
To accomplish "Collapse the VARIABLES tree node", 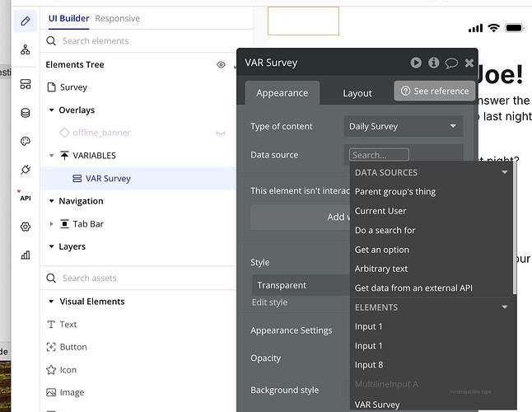I will click(52, 156).
